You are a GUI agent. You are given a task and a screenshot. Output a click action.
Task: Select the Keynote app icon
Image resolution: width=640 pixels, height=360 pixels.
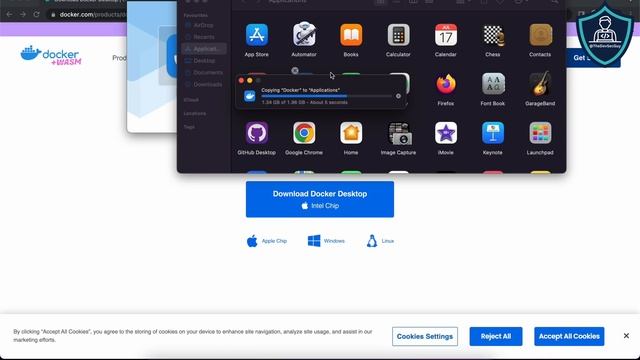click(493, 133)
